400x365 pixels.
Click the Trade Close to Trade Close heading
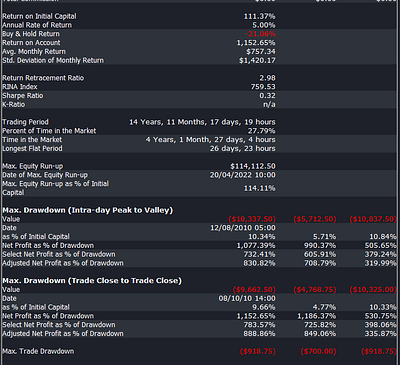[92, 281]
